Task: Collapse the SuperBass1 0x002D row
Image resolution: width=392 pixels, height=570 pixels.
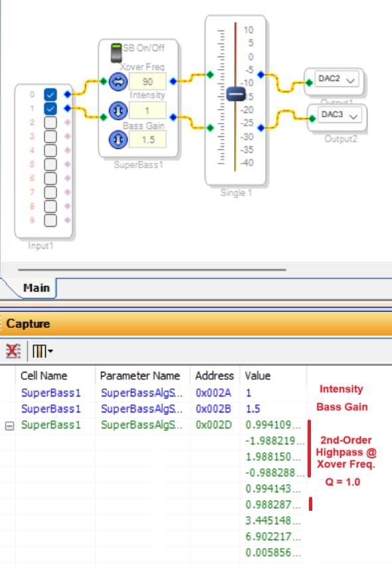Action: tap(9, 426)
